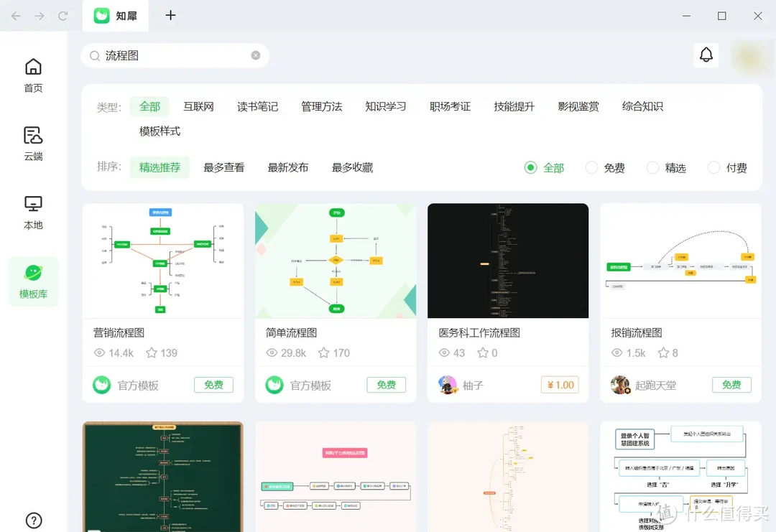This screenshot has height=532, width=776.
Task: Click the ¥1.00 price button
Action: (560, 385)
